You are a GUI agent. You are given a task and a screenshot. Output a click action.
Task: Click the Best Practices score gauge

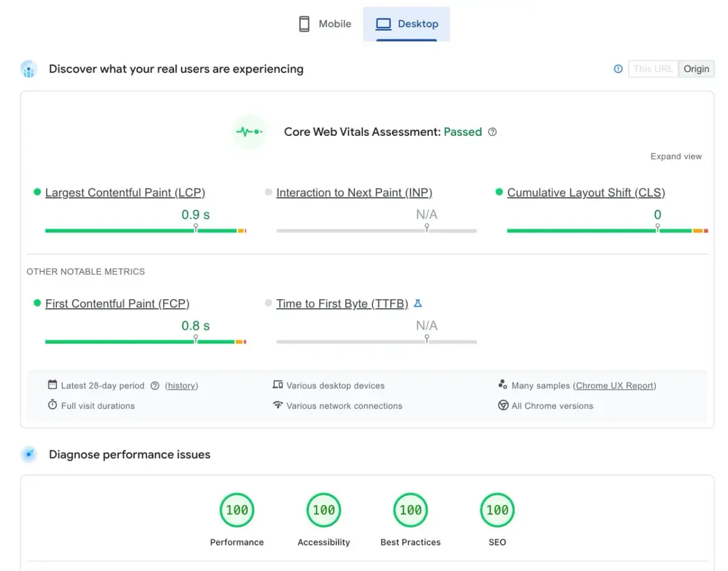point(411,510)
